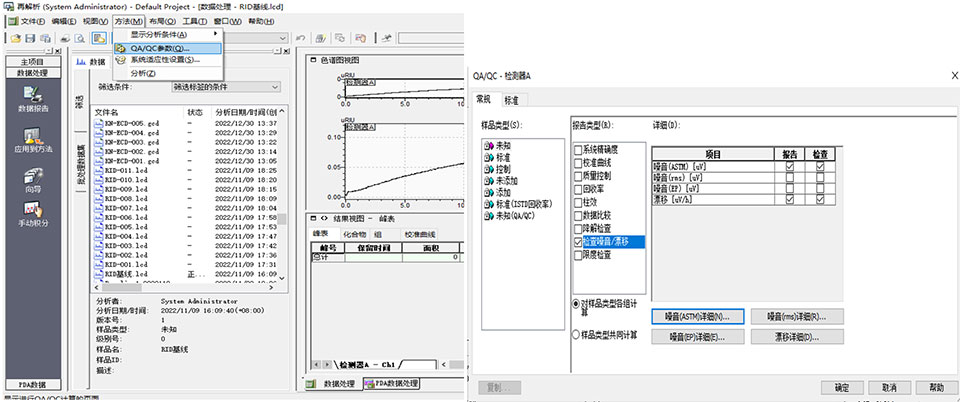Uncheck the 检查噪音/漂移 checkbox
Image resolution: width=960 pixels, height=402 pixels.
[x=577, y=242]
